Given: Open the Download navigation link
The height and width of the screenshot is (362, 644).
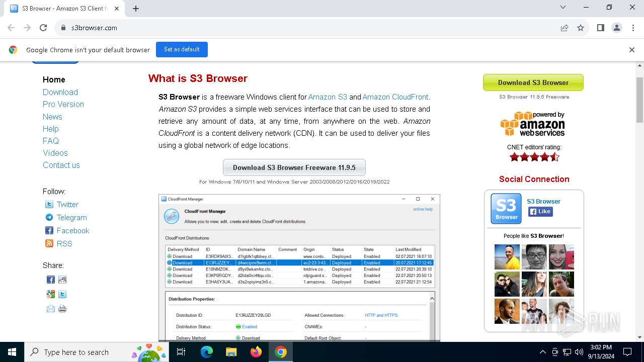Looking at the screenshot, I should (x=60, y=92).
